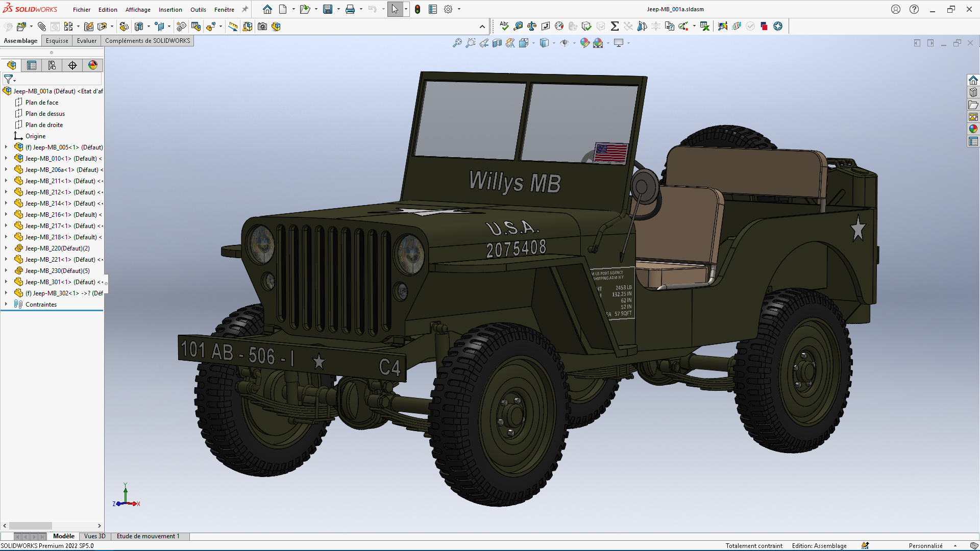Open Appearances tab in task pane

(973, 129)
